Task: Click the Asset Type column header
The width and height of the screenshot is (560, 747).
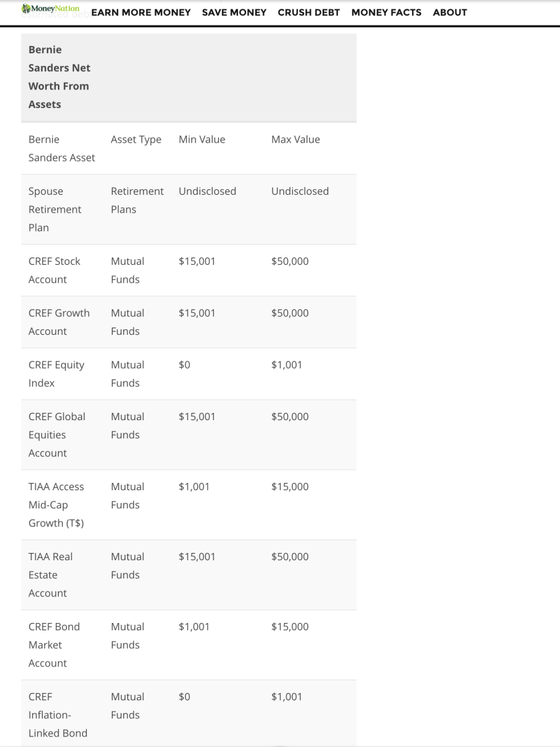Action: [136, 139]
